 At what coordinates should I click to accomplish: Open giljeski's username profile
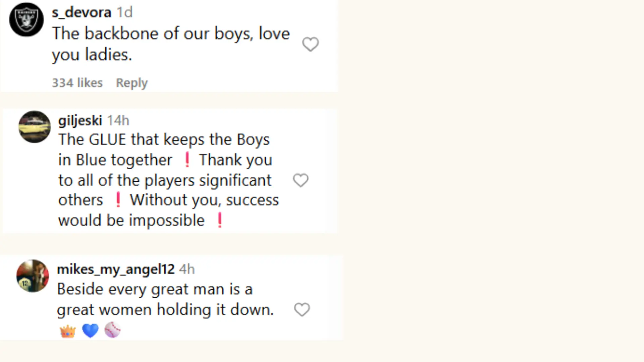coord(80,120)
